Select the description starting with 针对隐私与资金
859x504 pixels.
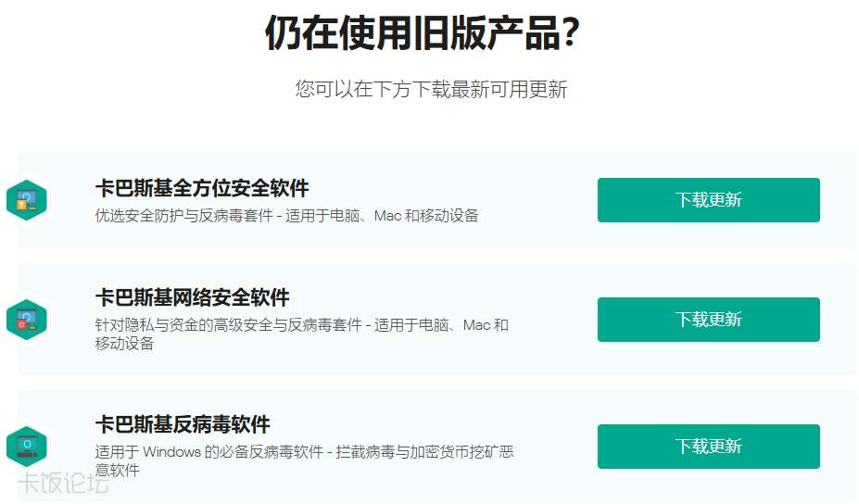(x=302, y=334)
